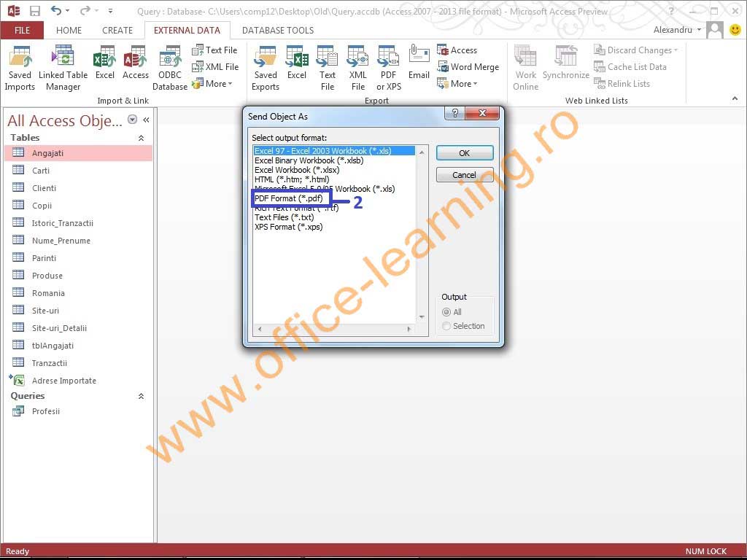Open Saved Imports in Import & Link
This screenshot has width=747, height=560.
coord(20,68)
